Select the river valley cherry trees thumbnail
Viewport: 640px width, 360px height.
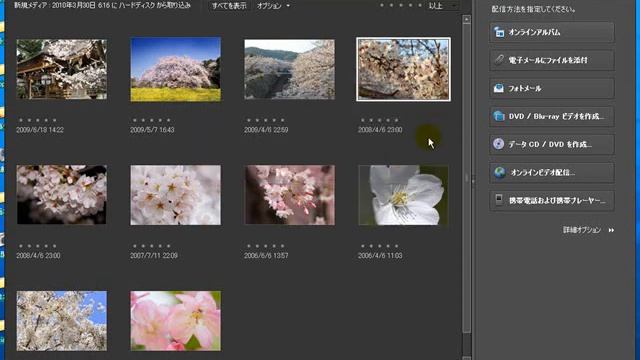[289, 69]
